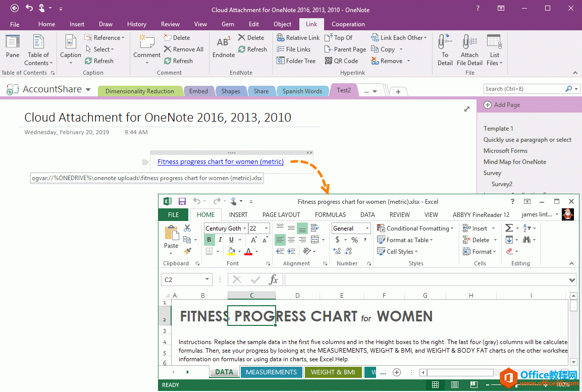Viewport: 582px width, 392px height.
Task: Open the Pane button in Table of Contents
Action: [13, 47]
